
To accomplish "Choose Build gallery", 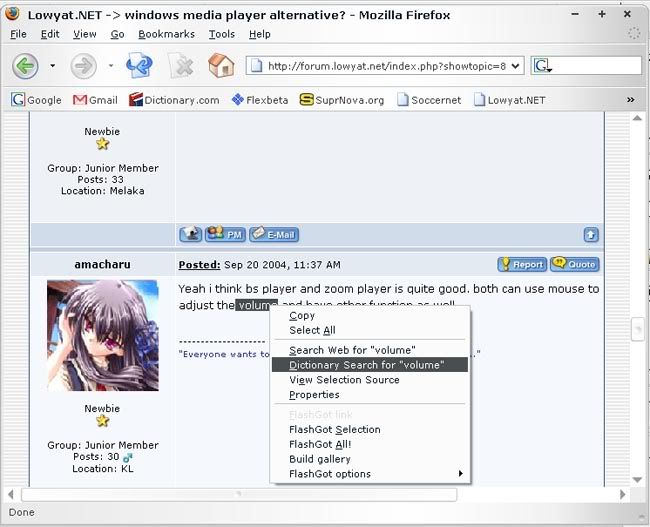I will 370,459.
